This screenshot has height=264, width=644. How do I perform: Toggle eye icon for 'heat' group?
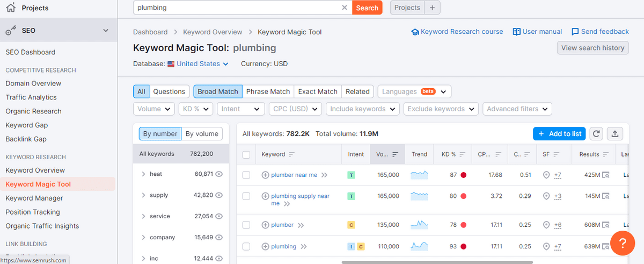(219, 174)
